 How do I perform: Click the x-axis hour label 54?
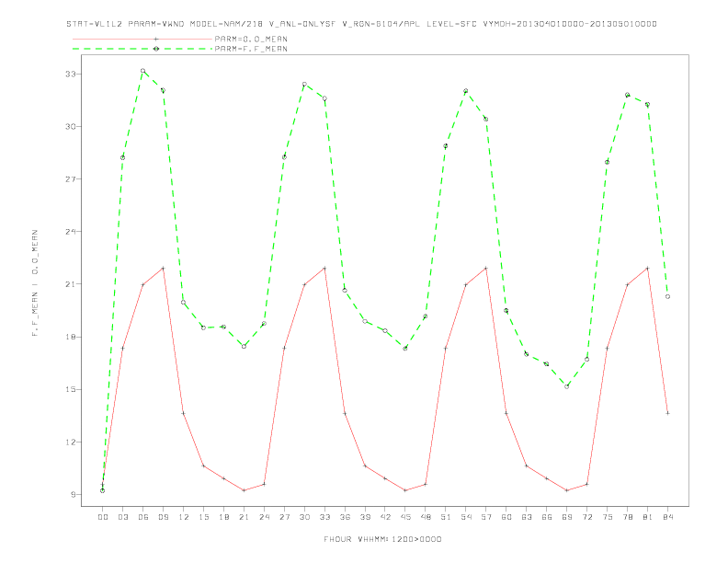tap(466, 517)
